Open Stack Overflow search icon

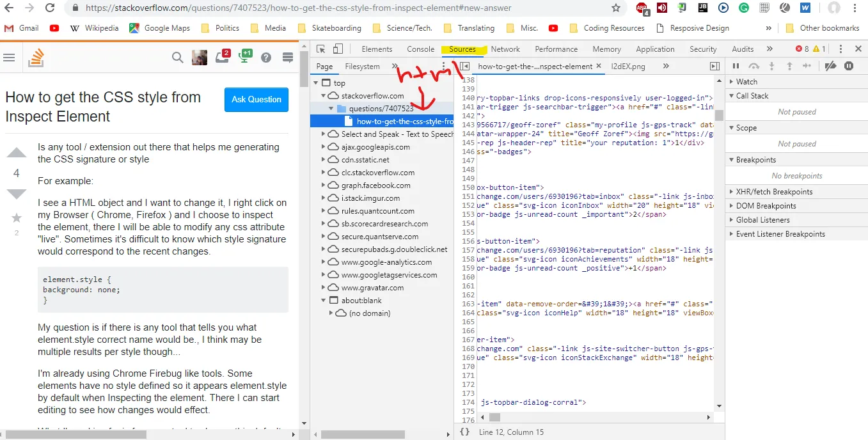tap(178, 58)
